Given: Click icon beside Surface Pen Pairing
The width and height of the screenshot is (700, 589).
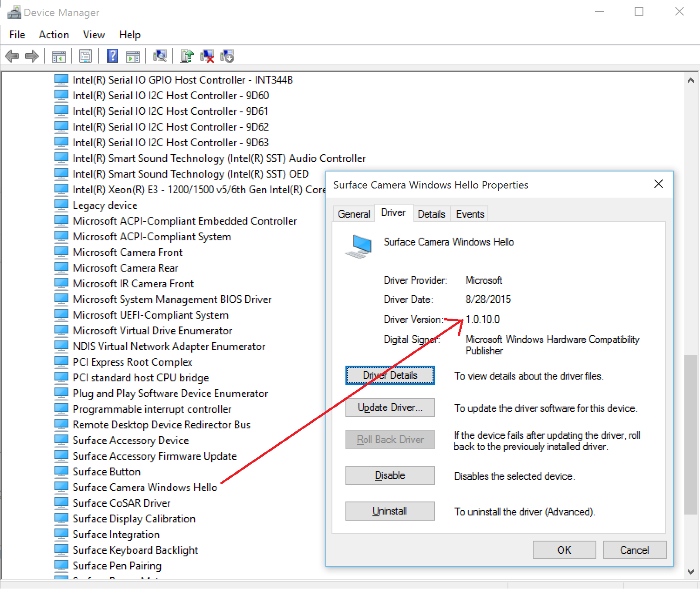Looking at the screenshot, I should pos(61,565).
